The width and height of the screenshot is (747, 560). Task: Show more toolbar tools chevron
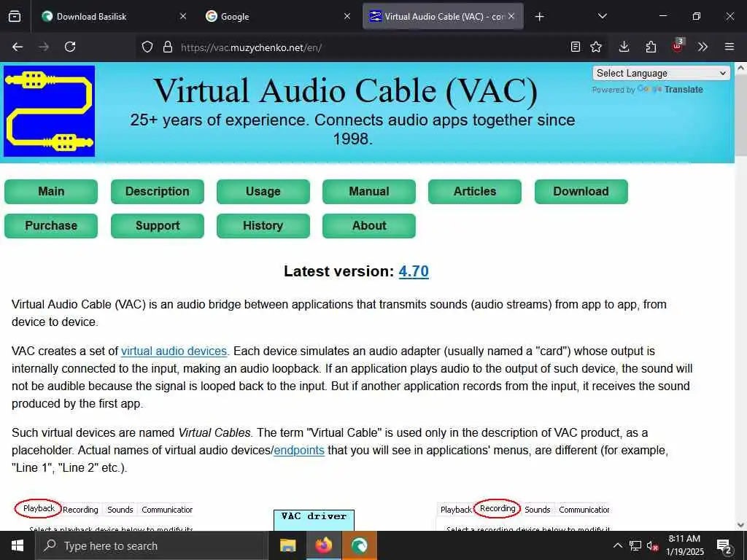click(703, 47)
